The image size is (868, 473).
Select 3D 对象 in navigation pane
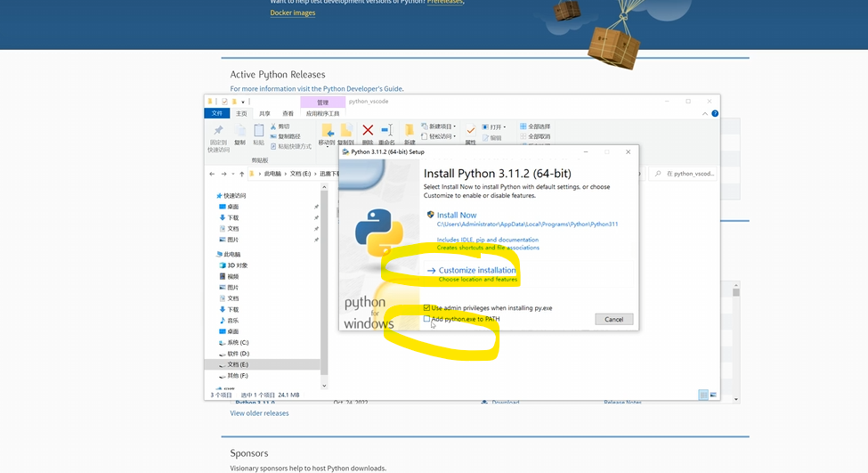pos(238,265)
